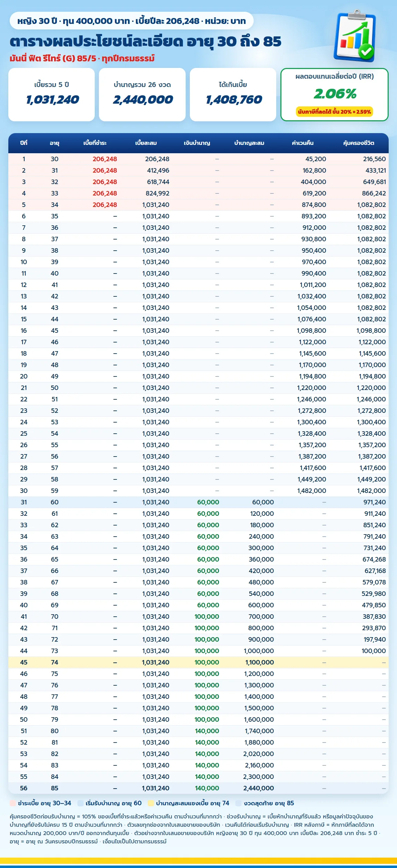397x868 pixels.
Task: Click the accumulated premium cell 824,992
Action: [x=158, y=193]
